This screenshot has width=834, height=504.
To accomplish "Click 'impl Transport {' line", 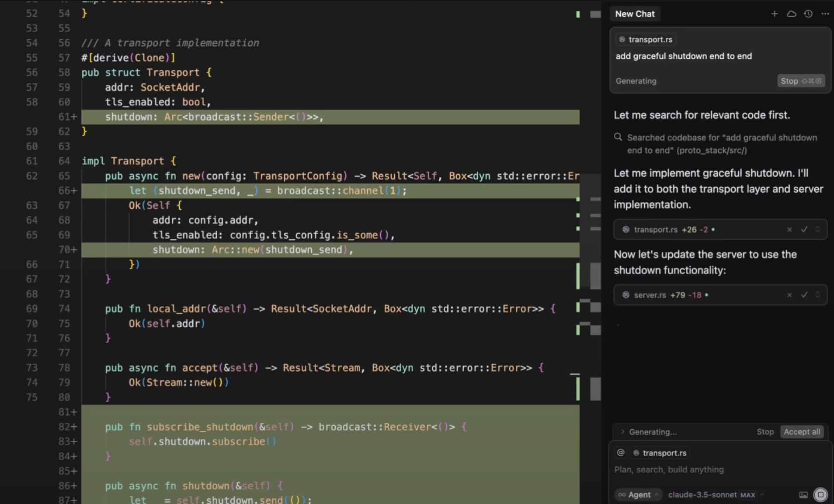I will point(129,161).
